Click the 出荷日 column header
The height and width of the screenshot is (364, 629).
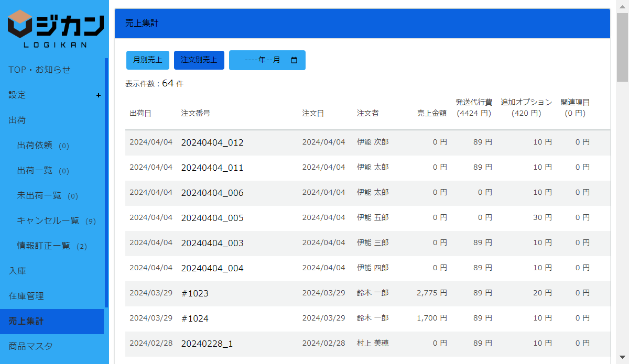140,113
